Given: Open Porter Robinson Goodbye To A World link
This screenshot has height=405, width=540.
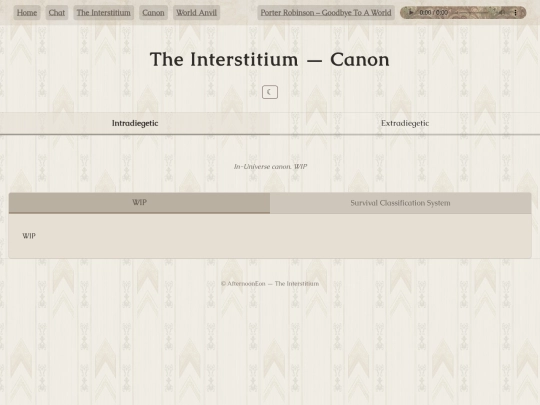Looking at the screenshot, I should click(x=326, y=13).
